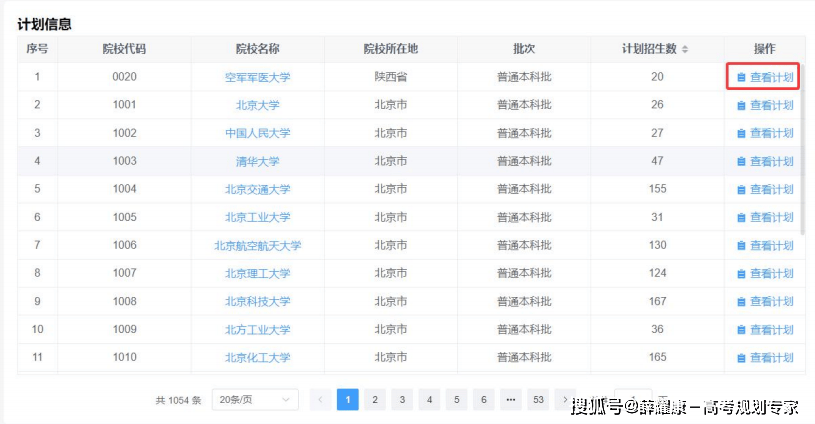The height and width of the screenshot is (424, 815).
Task: Click enrollment count 155
Action: [658, 189]
